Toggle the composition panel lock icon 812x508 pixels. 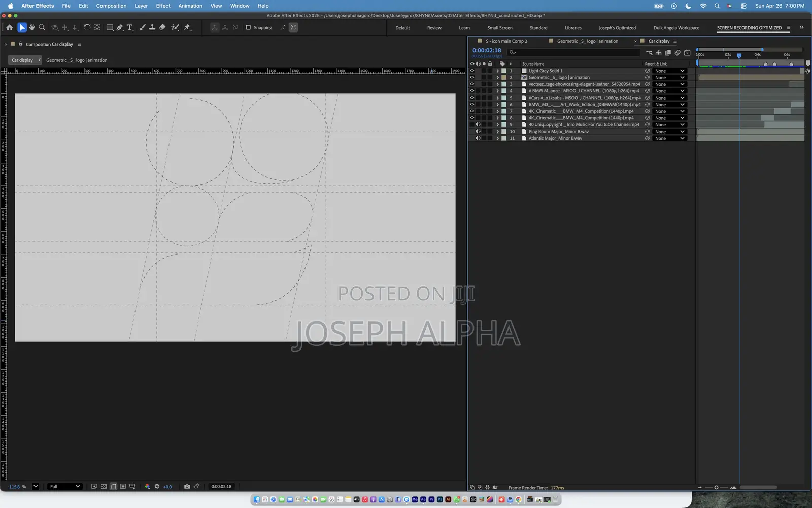coord(21,44)
